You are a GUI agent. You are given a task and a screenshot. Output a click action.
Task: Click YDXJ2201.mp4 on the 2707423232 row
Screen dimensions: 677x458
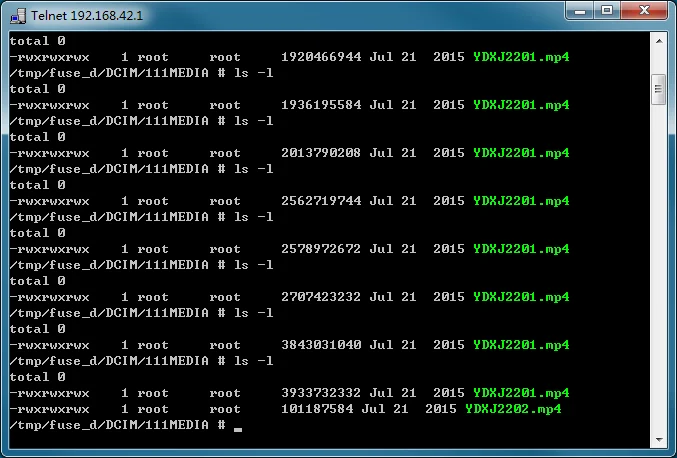click(521, 297)
